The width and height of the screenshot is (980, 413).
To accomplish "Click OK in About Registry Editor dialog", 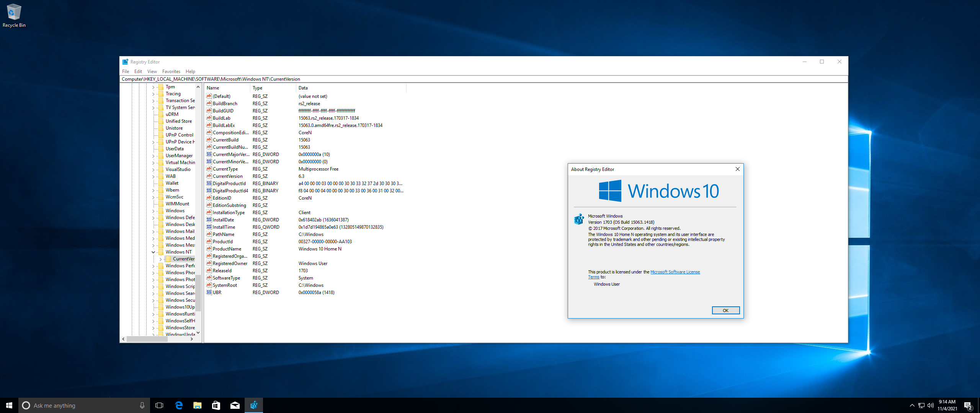I will [725, 310].
